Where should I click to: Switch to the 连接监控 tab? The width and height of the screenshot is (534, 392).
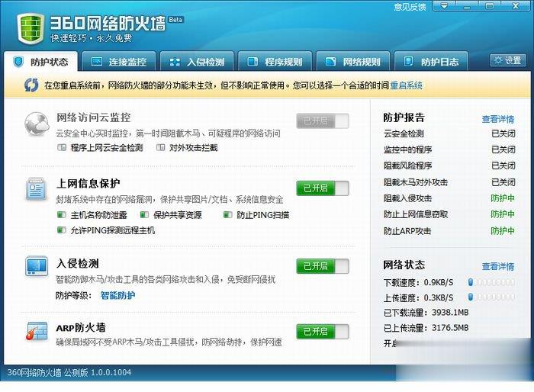pyautogui.click(x=119, y=62)
